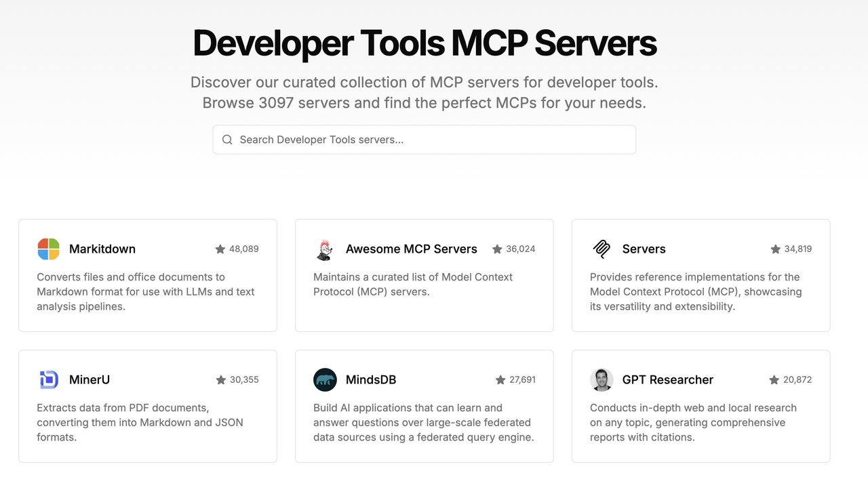Click the 20,872 star count
The image size is (868, 479).
797,379
